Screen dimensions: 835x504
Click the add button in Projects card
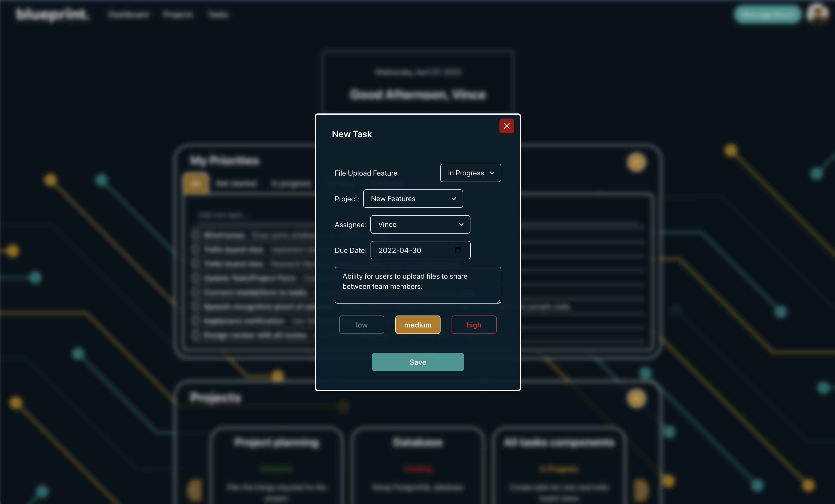tap(636, 398)
